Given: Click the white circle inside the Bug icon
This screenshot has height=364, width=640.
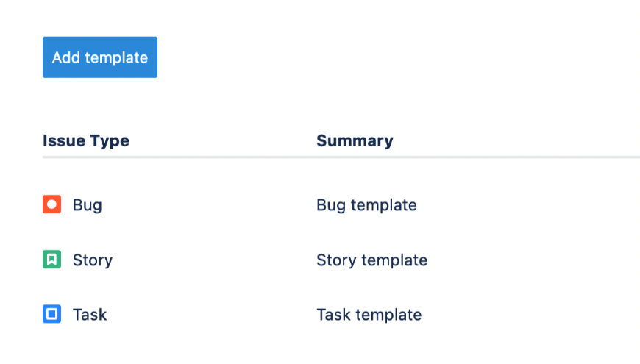Looking at the screenshot, I should coord(51,204).
